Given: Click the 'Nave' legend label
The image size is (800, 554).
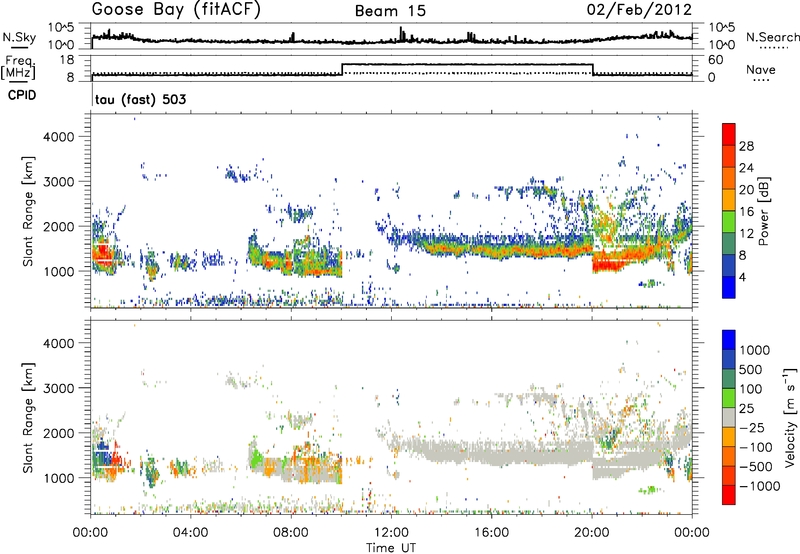Looking at the screenshot, I should pyautogui.click(x=761, y=70).
